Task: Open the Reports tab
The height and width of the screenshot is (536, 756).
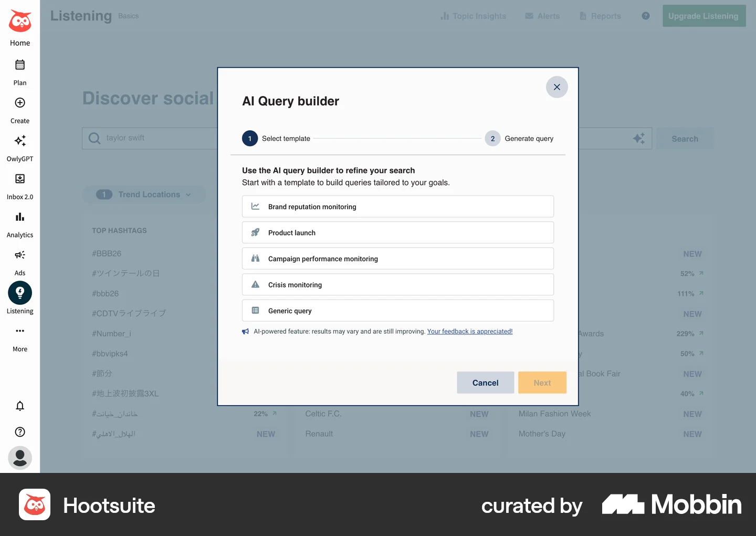Action: [x=600, y=16]
